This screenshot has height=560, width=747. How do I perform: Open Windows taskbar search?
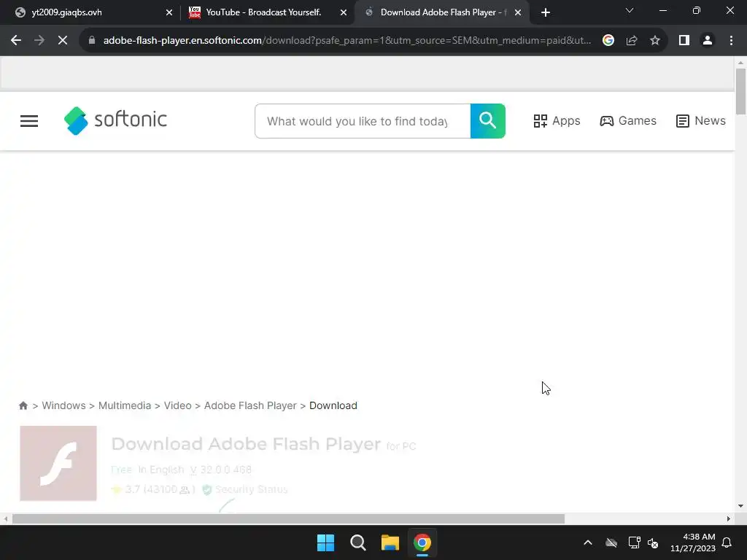[357, 542]
